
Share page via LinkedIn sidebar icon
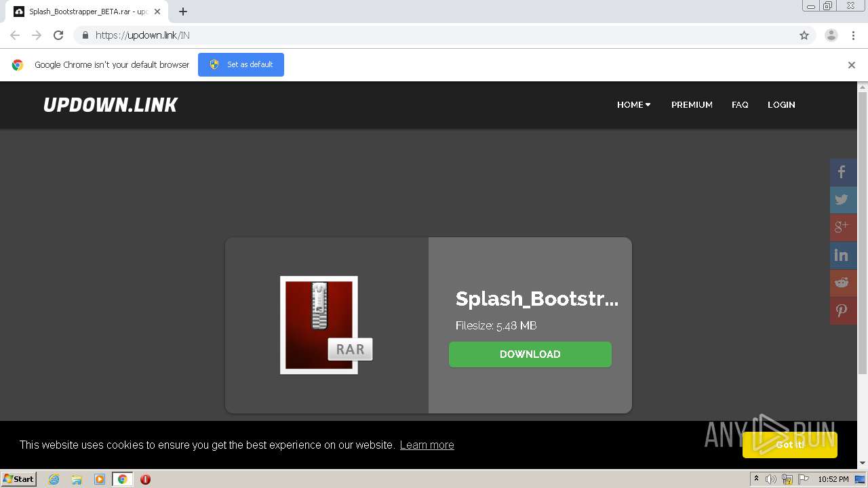click(x=843, y=256)
